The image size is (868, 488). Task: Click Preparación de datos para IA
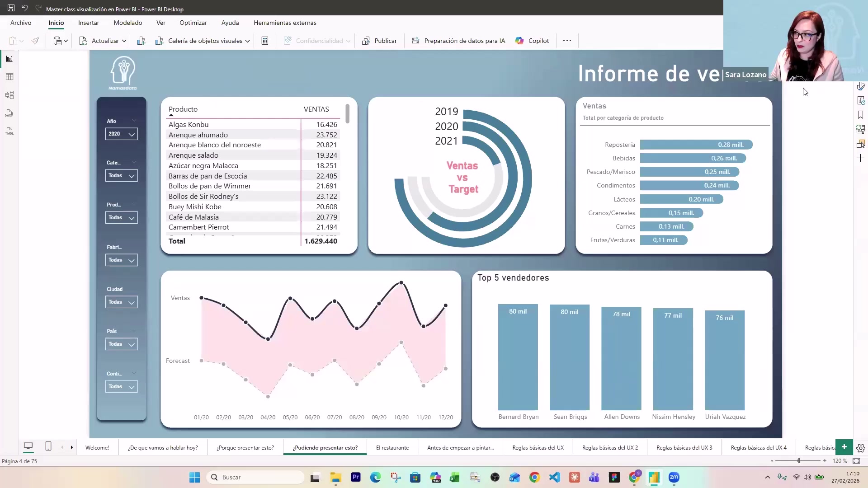[459, 41]
